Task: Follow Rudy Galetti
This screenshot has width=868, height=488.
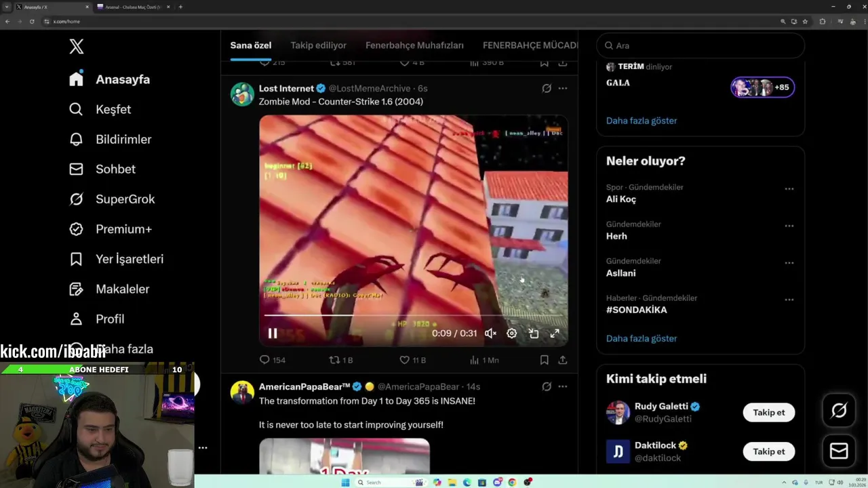Action: coord(768,412)
